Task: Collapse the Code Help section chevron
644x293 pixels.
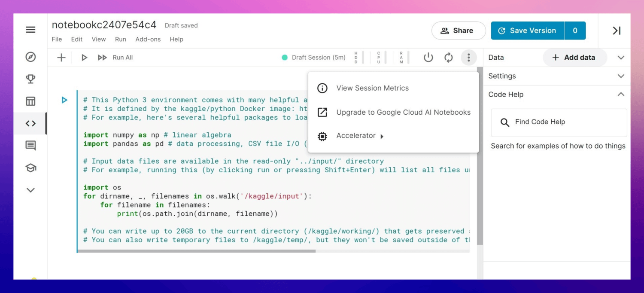Action: (621, 94)
